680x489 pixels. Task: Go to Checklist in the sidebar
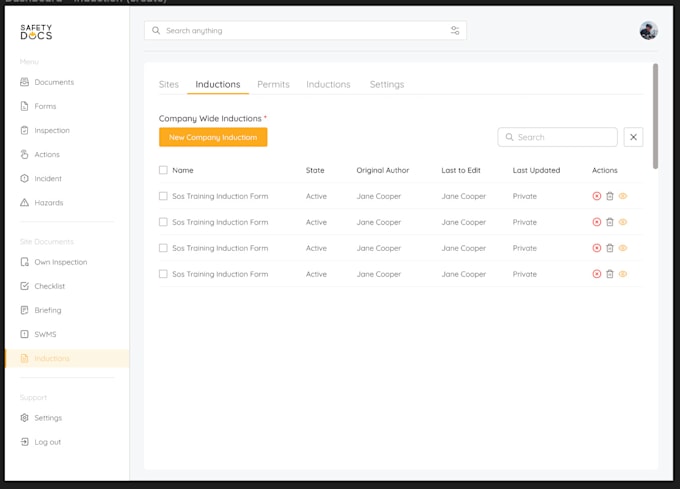click(42, 286)
